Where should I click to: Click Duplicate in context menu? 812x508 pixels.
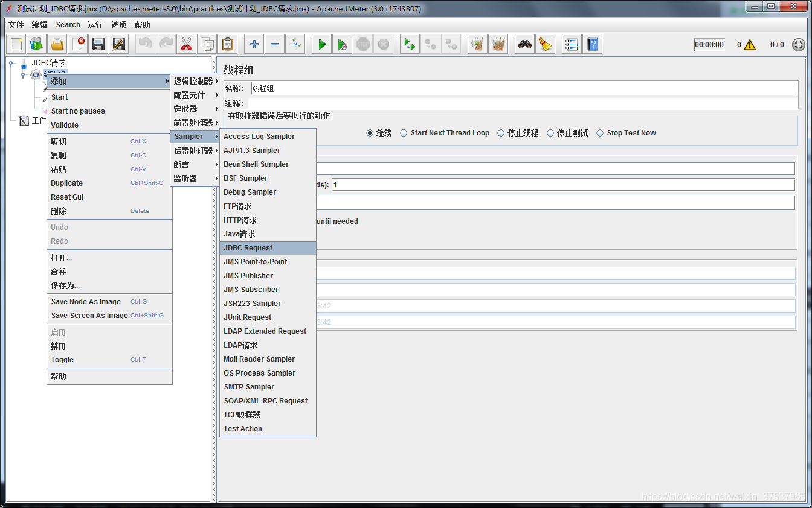109,183
